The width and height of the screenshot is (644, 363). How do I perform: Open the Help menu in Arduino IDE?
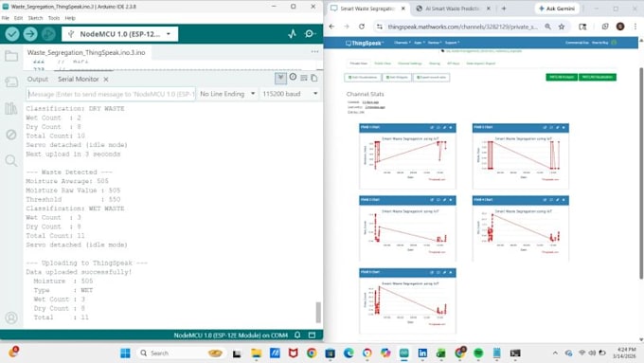70,18
